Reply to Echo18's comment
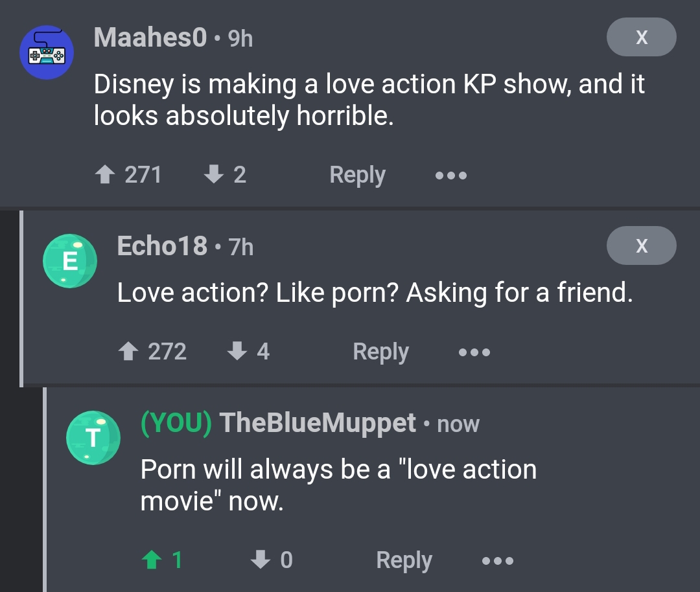The width and height of the screenshot is (700, 592). [380, 352]
